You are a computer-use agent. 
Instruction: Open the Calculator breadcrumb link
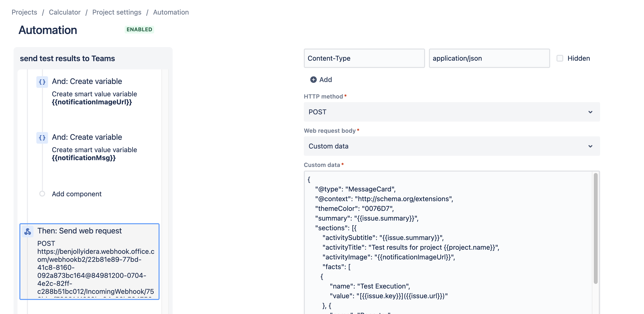(x=64, y=12)
